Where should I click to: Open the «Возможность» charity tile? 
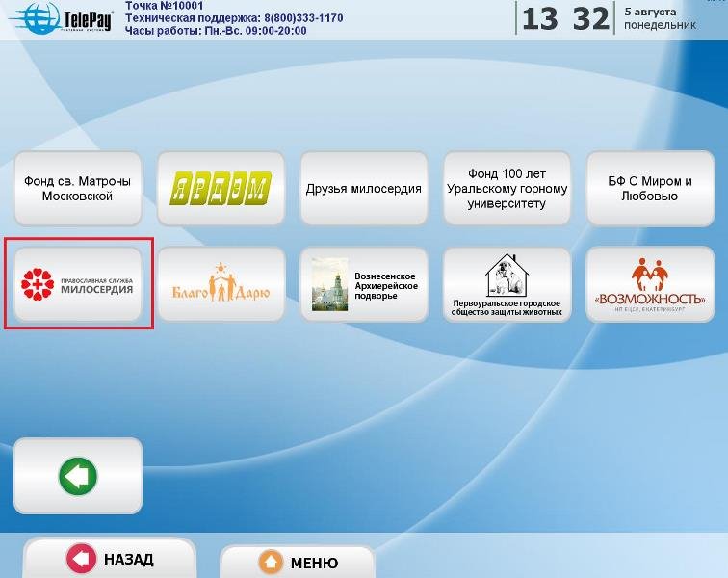coord(650,284)
